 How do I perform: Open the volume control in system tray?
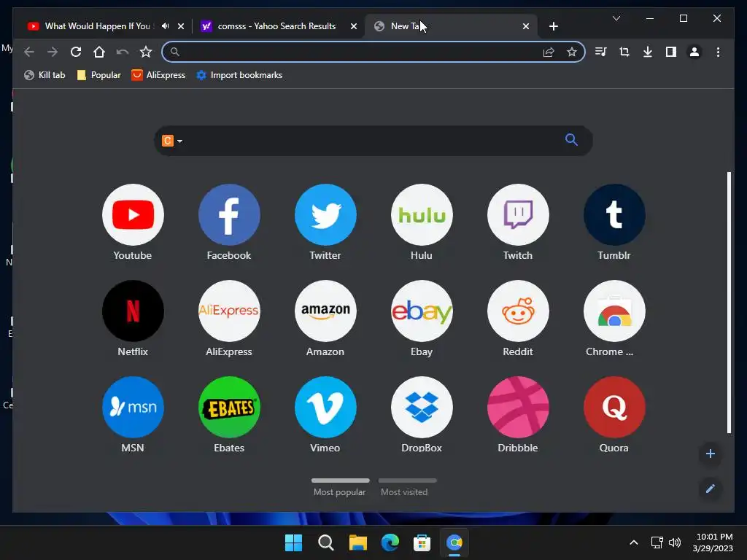point(675,542)
